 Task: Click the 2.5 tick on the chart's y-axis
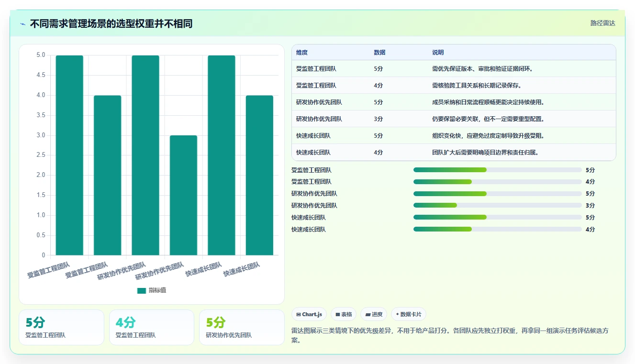(41, 155)
